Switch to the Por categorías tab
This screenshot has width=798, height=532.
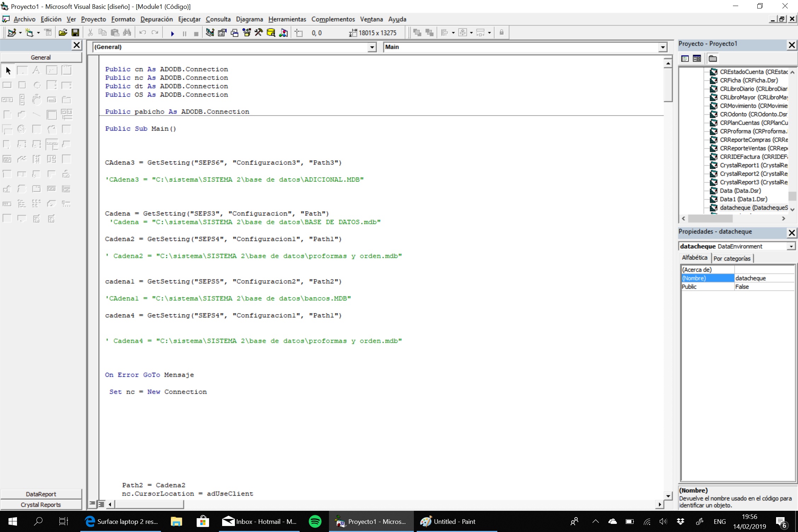732,258
